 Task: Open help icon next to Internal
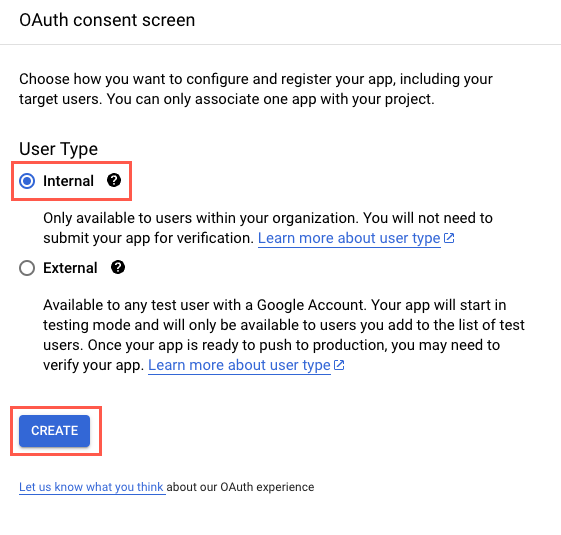coord(114,180)
